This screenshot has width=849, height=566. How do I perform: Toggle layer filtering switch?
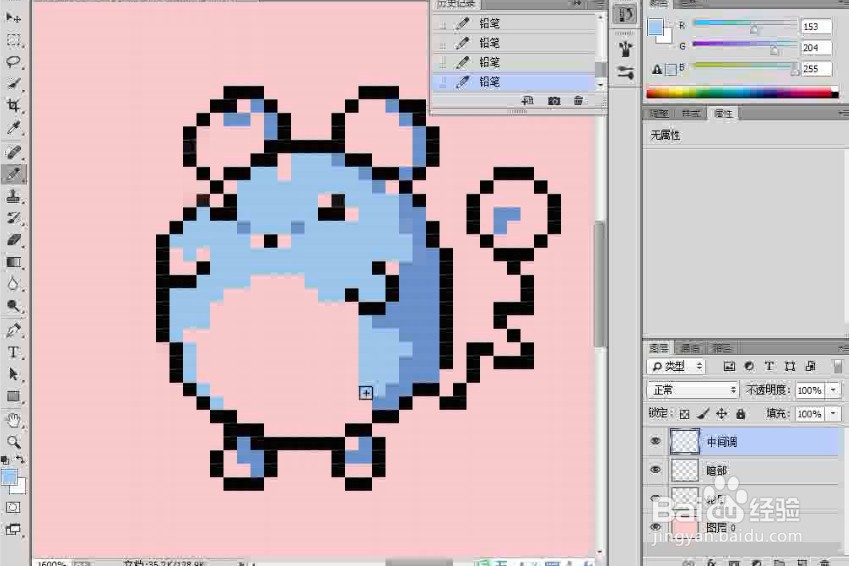[x=838, y=367]
